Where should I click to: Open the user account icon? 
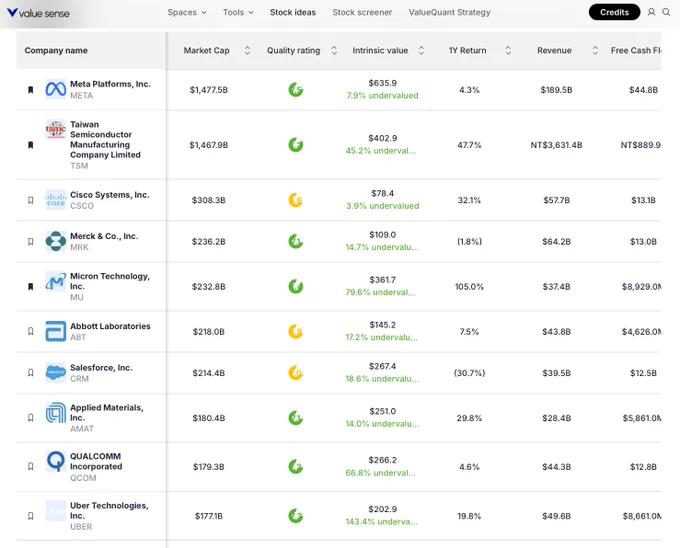(651, 12)
